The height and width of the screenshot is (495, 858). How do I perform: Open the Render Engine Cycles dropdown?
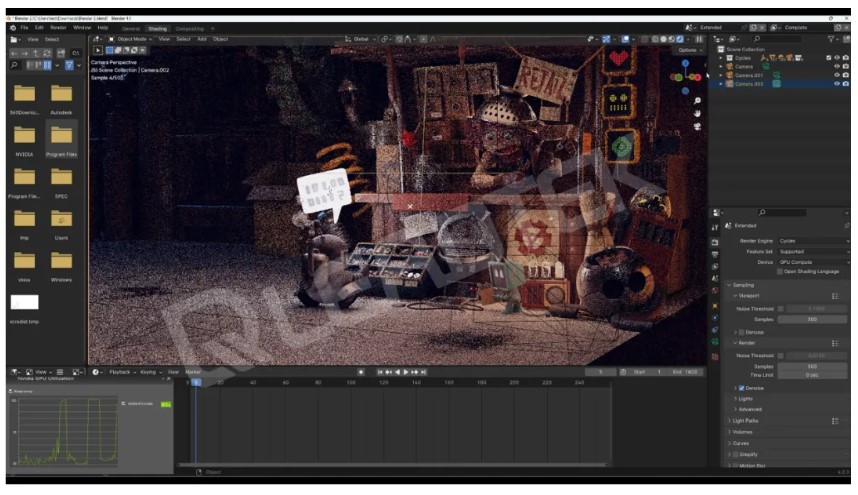click(x=812, y=241)
